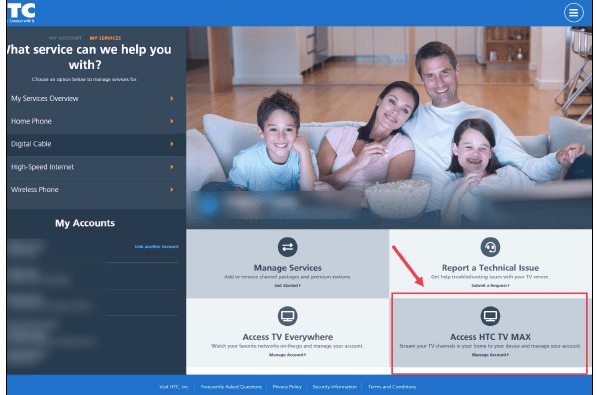
Task: Click the My Accounts heading
Action: [x=85, y=223]
